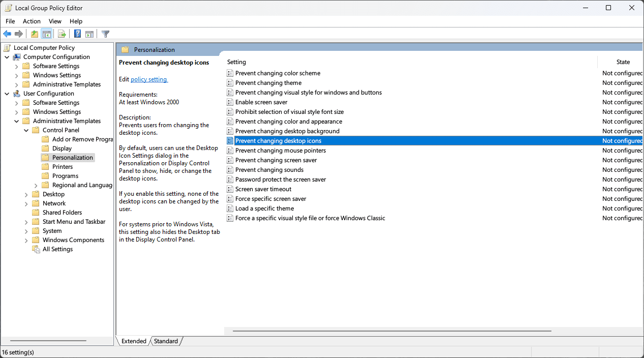The width and height of the screenshot is (644, 358).
Task: Select Prevent changing visual style for windows
Action: pyautogui.click(x=309, y=93)
